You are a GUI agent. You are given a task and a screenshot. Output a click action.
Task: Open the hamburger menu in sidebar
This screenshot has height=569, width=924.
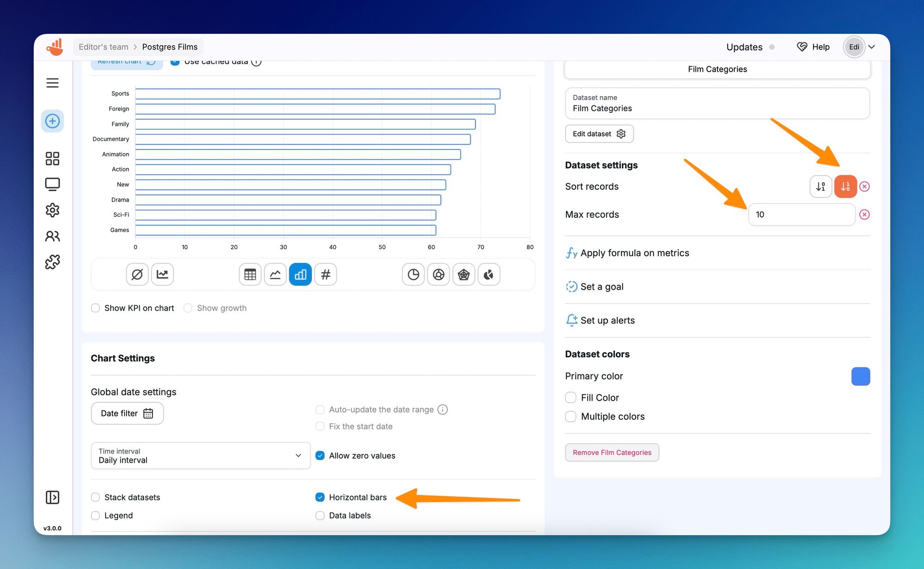pyautogui.click(x=52, y=83)
